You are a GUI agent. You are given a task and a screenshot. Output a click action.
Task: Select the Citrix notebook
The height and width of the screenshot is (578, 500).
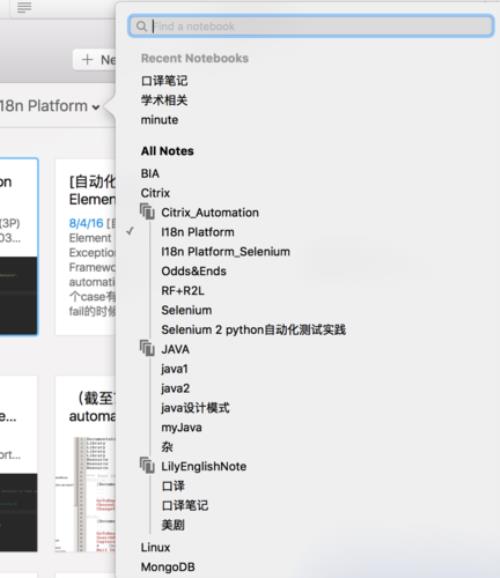pos(155,193)
